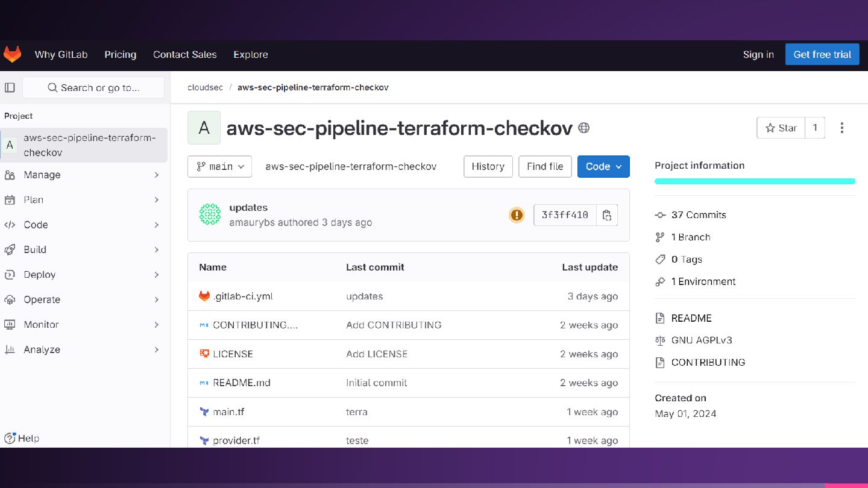Click the GitLab icon beside .gitlab-ci.yml

204,296
